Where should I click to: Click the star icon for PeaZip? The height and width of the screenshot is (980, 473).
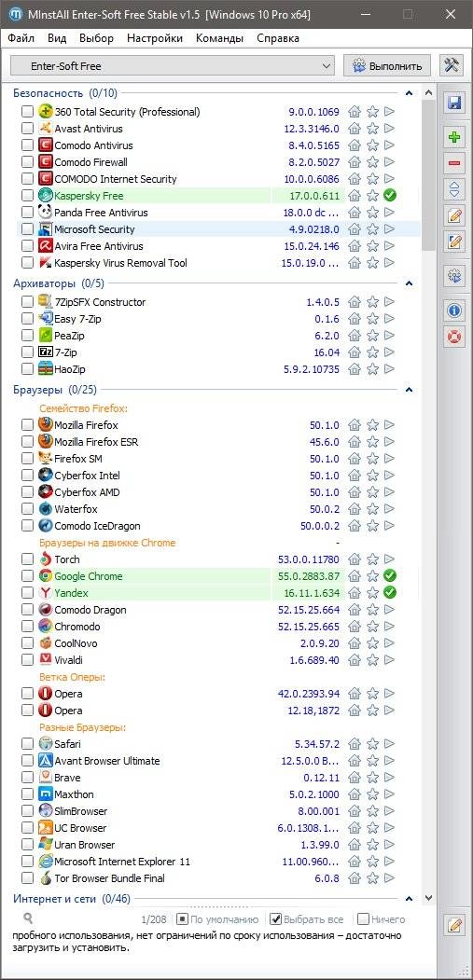pyautogui.click(x=372, y=336)
